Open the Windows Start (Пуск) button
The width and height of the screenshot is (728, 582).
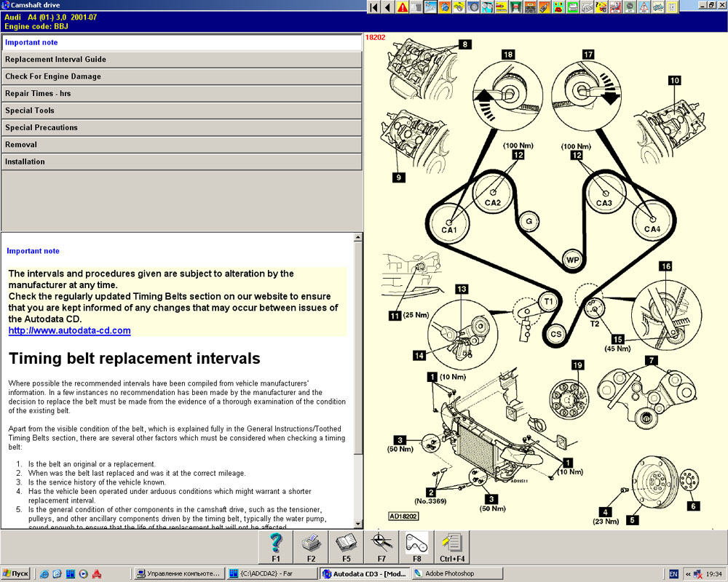click(x=16, y=573)
